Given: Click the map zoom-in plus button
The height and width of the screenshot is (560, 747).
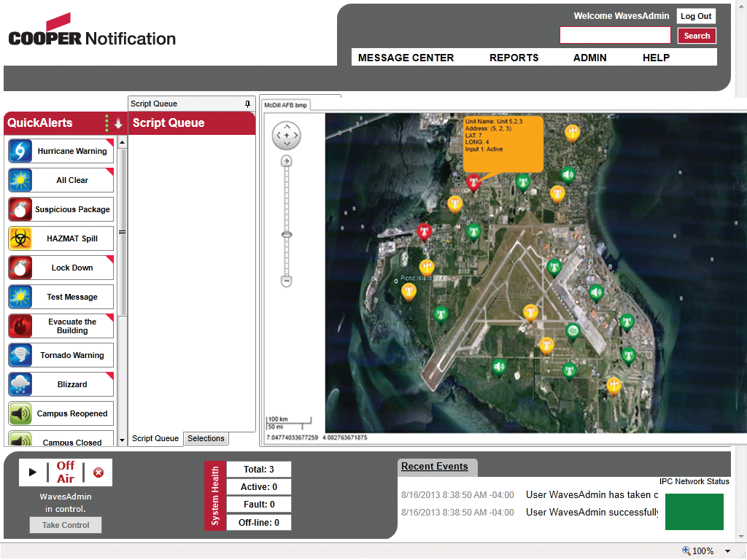Looking at the screenshot, I should 287,161.
